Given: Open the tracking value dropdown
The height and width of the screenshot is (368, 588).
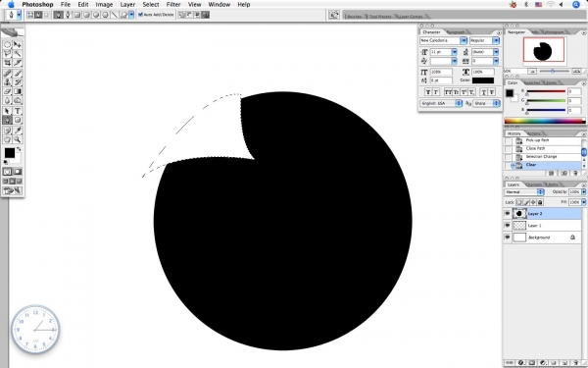Looking at the screenshot, I should (496, 61).
